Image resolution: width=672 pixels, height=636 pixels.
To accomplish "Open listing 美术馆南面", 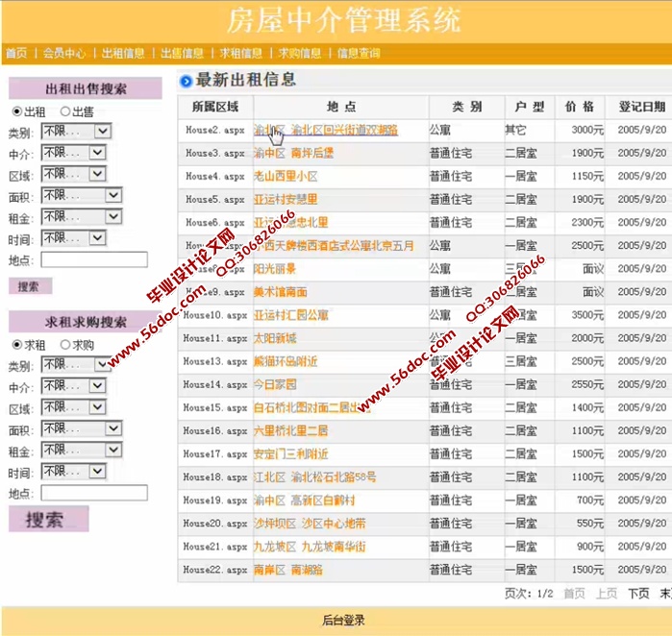I will (281, 292).
